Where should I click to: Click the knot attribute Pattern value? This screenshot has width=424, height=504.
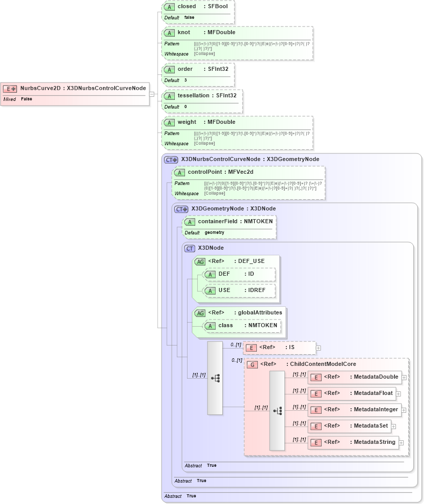tap(252, 46)
